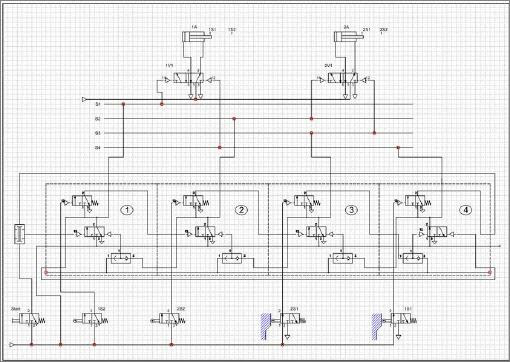The width and height of the screenshot is (510, 362).
Task: Click the Start label above the push-button valve
Action: pyautogui.click(x=15, y=309)
